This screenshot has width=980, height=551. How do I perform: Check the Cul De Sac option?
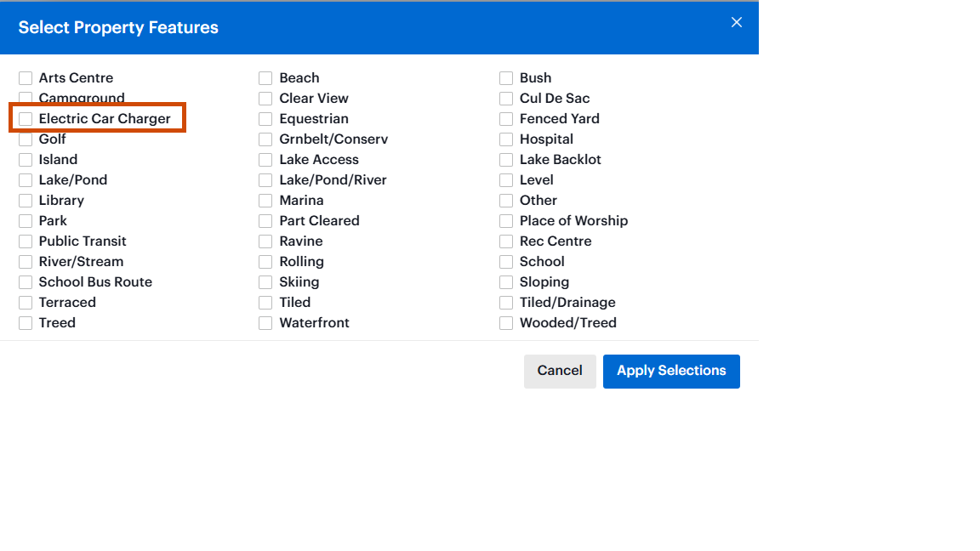(x=506, y=99)
